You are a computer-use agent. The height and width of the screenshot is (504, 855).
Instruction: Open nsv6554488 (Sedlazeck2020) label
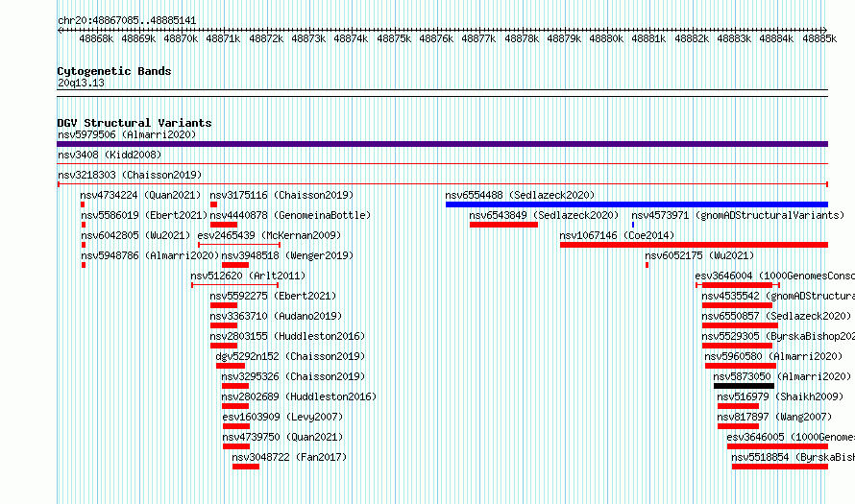point(520,195)
